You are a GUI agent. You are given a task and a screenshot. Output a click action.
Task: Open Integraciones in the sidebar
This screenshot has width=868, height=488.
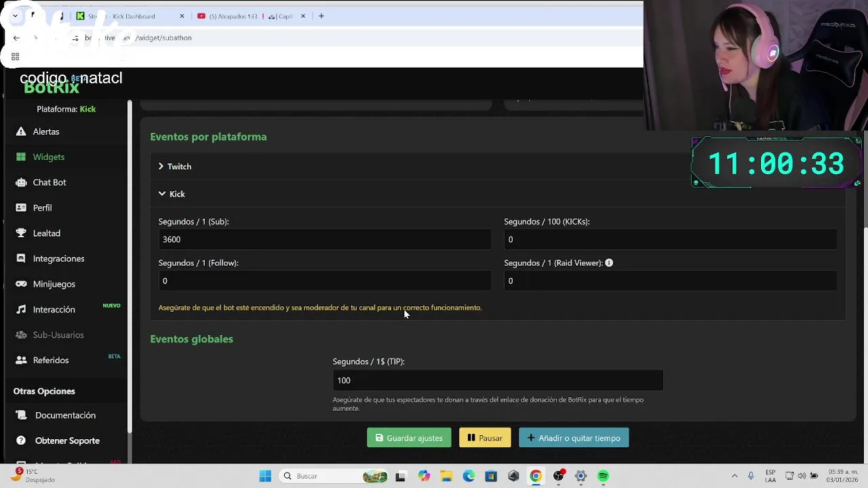pyautogui.click(x=59, y=259)
